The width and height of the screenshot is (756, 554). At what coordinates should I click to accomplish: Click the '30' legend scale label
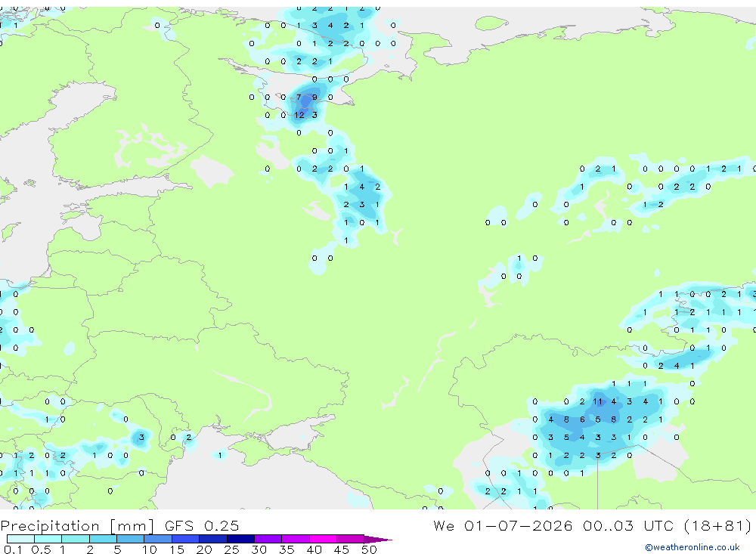[x=259, y=549]
